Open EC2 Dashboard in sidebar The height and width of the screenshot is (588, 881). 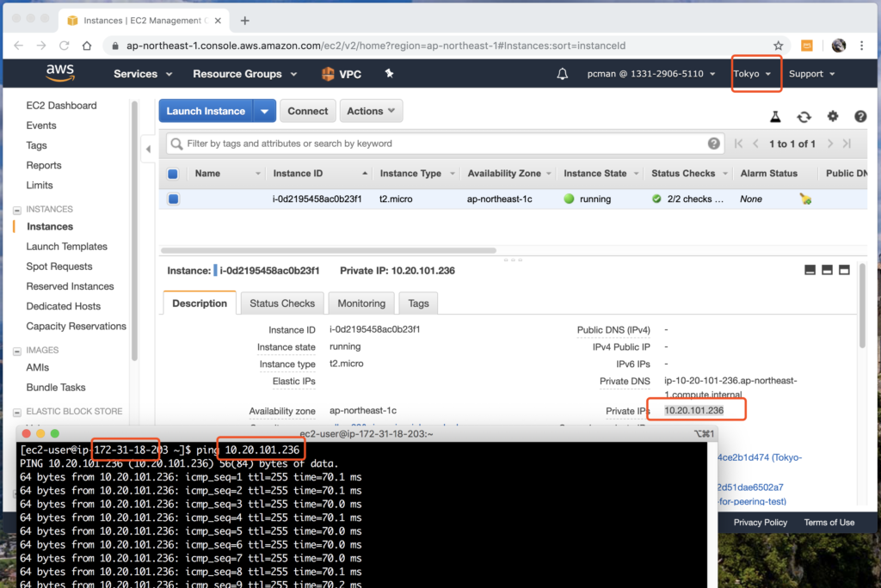point(61,106)
